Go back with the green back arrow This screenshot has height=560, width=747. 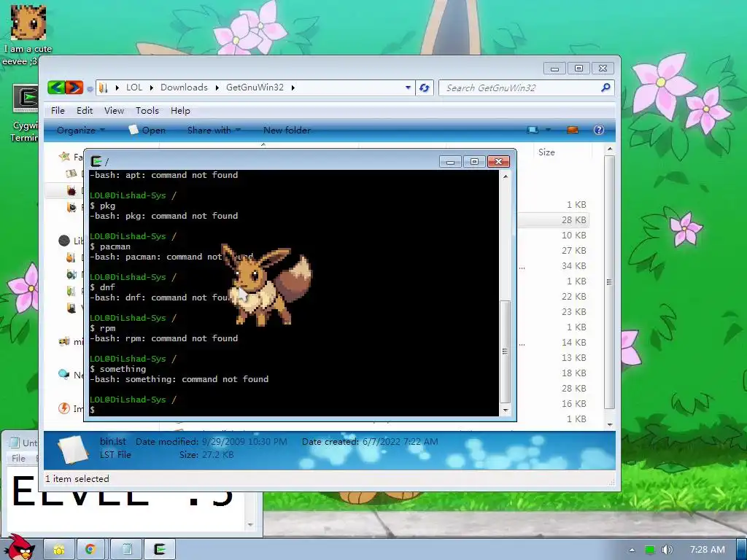56,87
